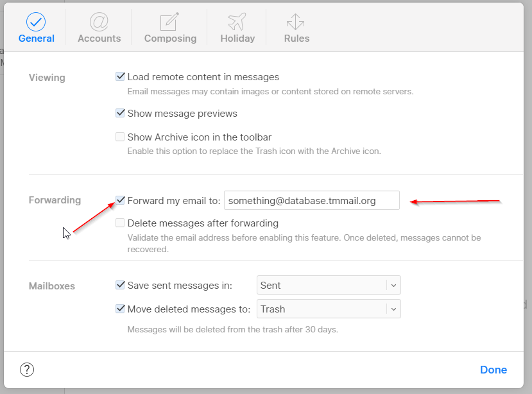Click the Done button
This screenshot has width=532, height=394.
(493, 370)
